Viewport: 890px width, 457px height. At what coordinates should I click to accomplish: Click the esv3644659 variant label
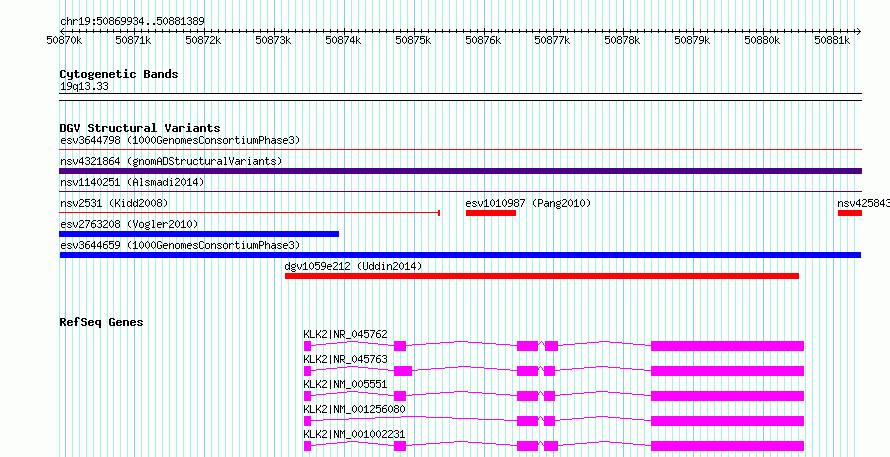(x=180, y=245)
